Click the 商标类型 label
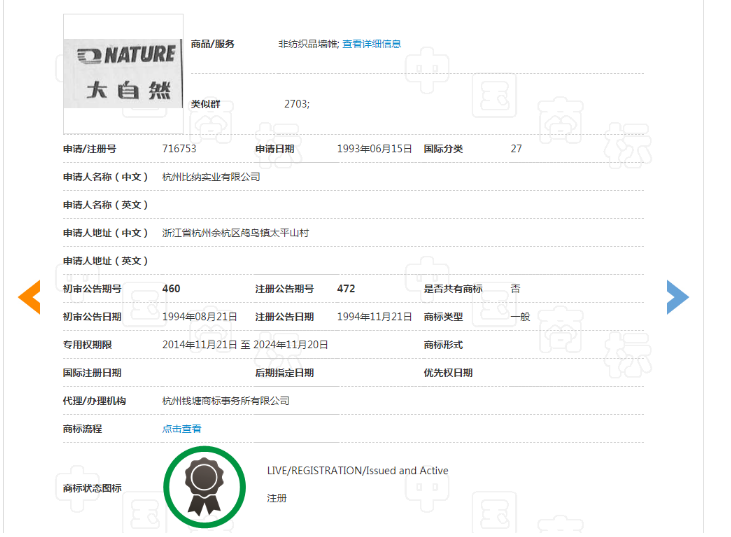731x537 pixels. tap(443, 317)
